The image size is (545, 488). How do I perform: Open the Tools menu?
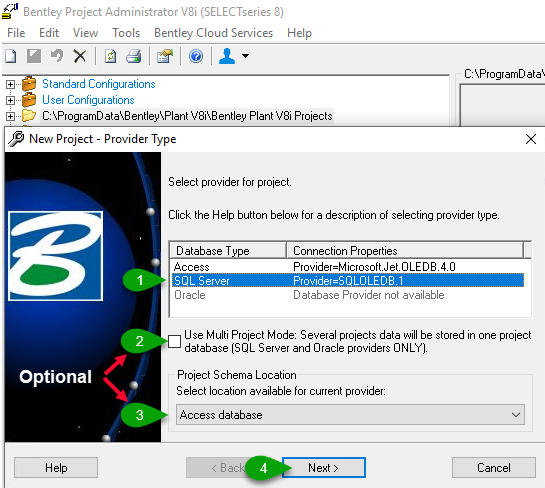(126, 33)
